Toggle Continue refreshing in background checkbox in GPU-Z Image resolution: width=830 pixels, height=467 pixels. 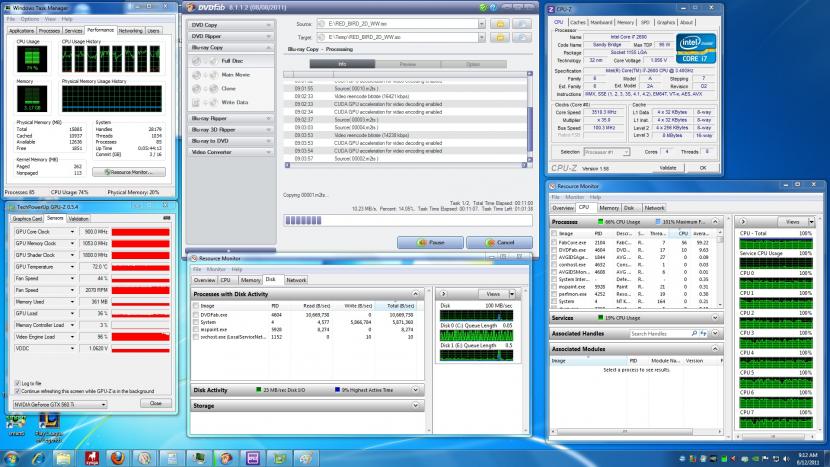pos(17,391)
